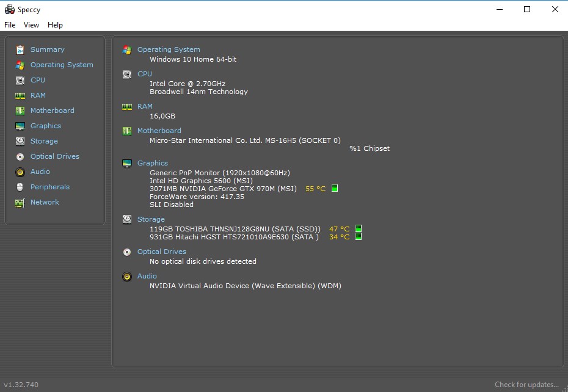Click the Summary clipboard icon in sidebar
This screenshot has width=568, height=392.
[20, 49]
